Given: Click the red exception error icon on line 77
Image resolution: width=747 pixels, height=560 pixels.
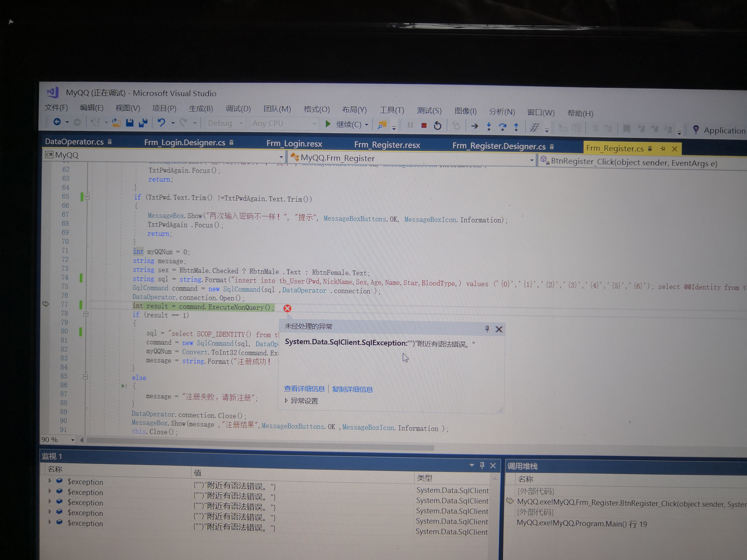Looking at the screenshot, I should point(287,308).
